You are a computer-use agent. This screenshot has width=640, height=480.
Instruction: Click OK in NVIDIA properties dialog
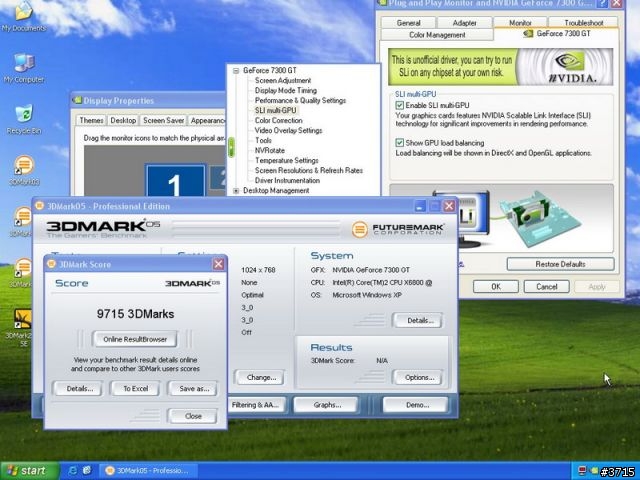click(496, 287)
